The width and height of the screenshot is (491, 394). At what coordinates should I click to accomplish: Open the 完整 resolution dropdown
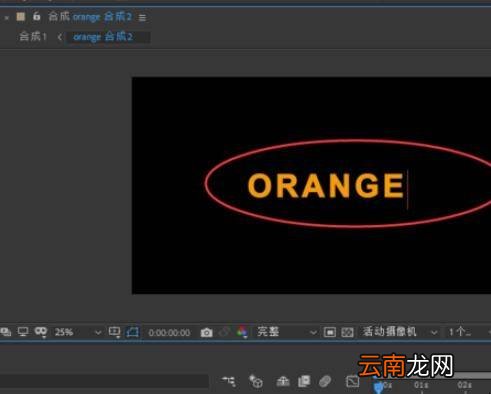click(287, 332)
